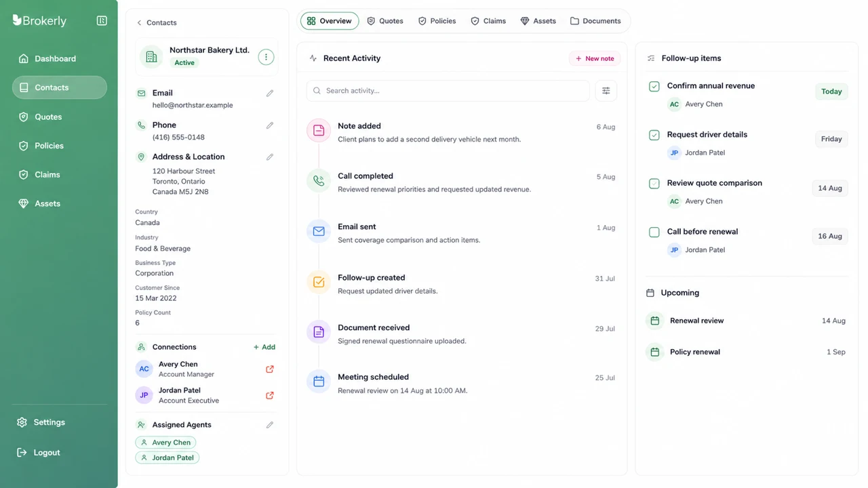868x488 pixels.
Task: Switch to the Policies tab
Action: pyautogui.click(x=437, y=21)
